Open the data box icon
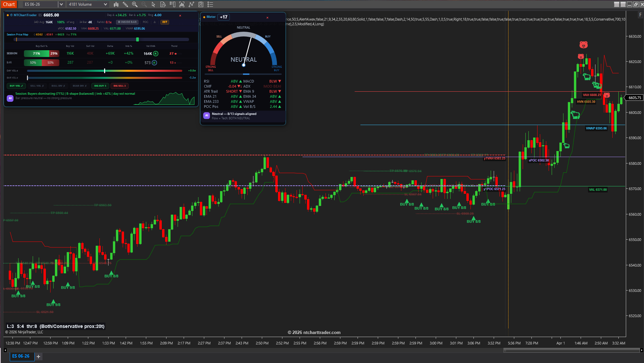Image resolution: width=644 pixels, height=363 pixels. (x=163, y=4)
